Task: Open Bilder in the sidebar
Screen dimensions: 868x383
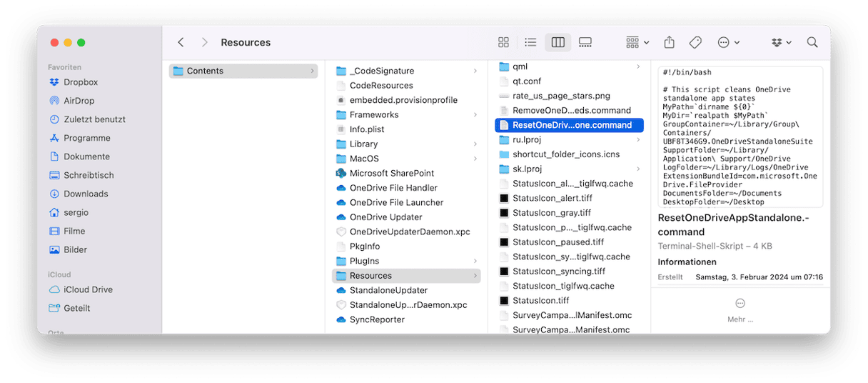Action: (x=75, y=249)
